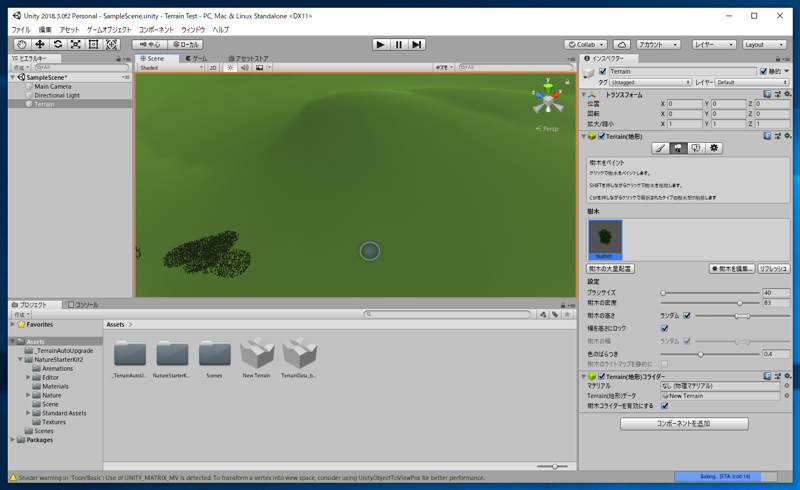The height and width of the screenshot is (490, 800).
Task: Toggle the Terrain component enabled checkbox
Action: (x=602, y=136)
